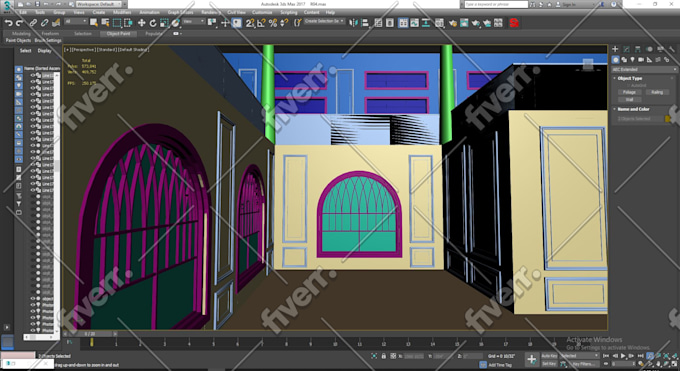Toggle Percent Snap
Viewport: 680px width, 371px height.
click(x=273, y=23)
